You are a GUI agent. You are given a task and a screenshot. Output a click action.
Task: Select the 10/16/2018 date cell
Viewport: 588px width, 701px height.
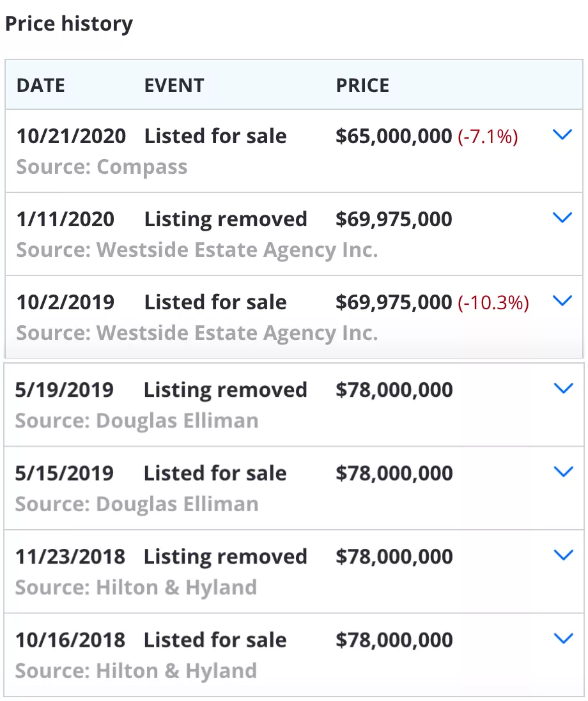click(x=70, y=640)
